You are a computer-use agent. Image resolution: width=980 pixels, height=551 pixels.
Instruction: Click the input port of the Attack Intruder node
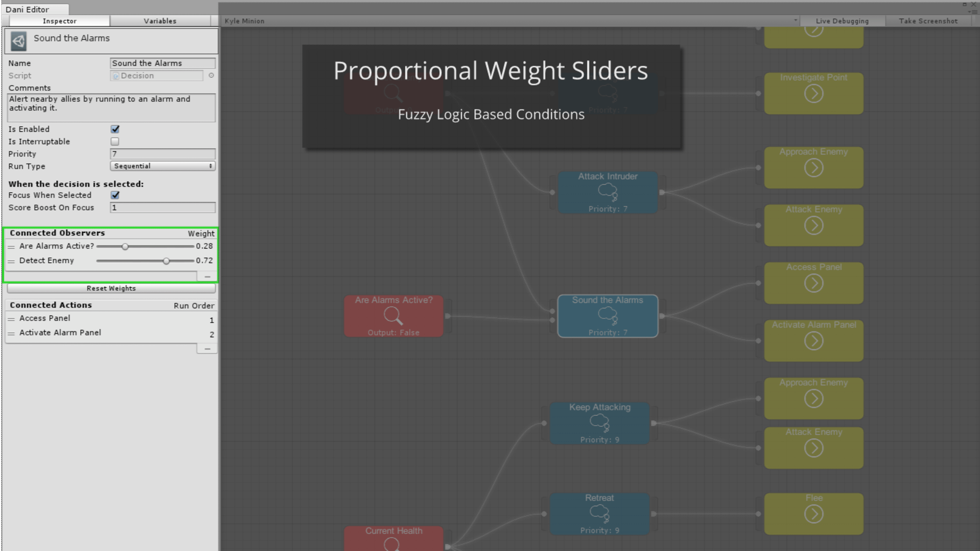[552, 192]
